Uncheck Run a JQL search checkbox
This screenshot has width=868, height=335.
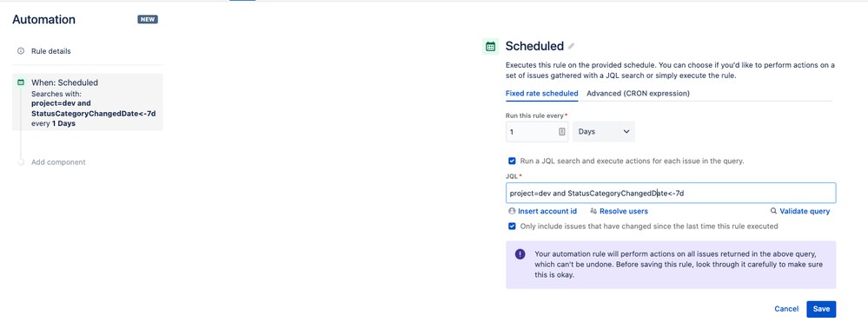512,161
